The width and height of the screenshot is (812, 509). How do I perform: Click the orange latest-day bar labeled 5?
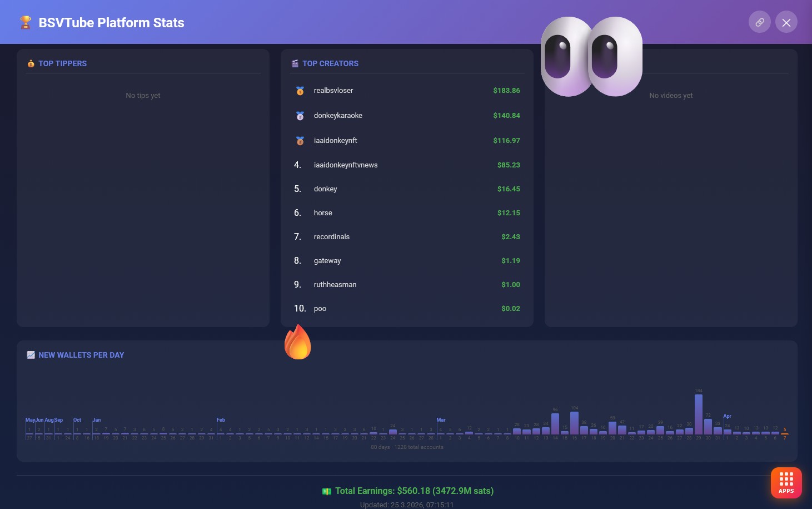(785, 434)
